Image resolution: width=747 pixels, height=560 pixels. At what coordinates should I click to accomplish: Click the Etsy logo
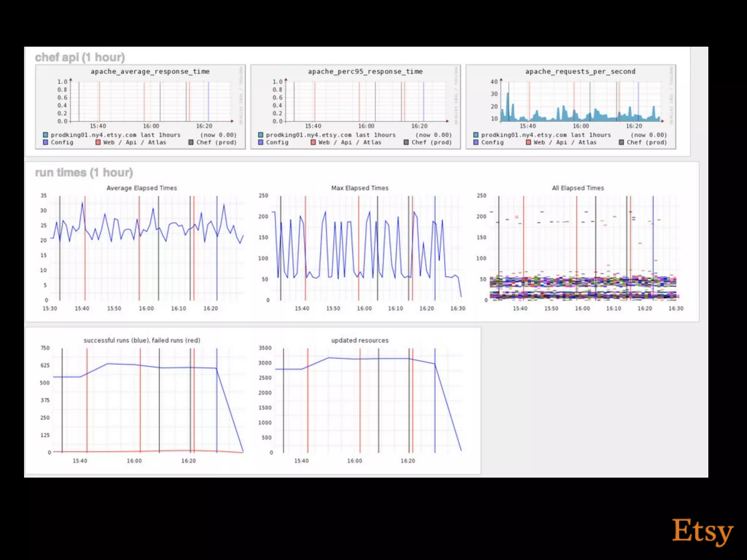tap(702, 531)
